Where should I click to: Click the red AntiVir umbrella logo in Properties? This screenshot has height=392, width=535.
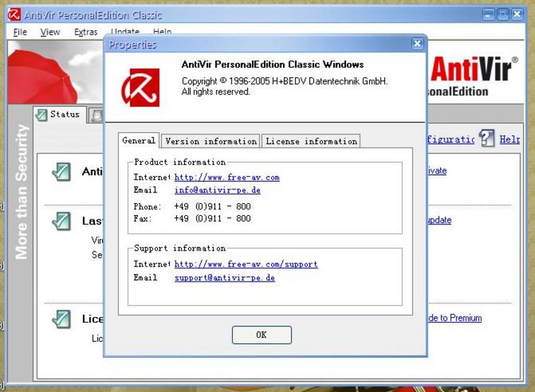click(140, 87)
